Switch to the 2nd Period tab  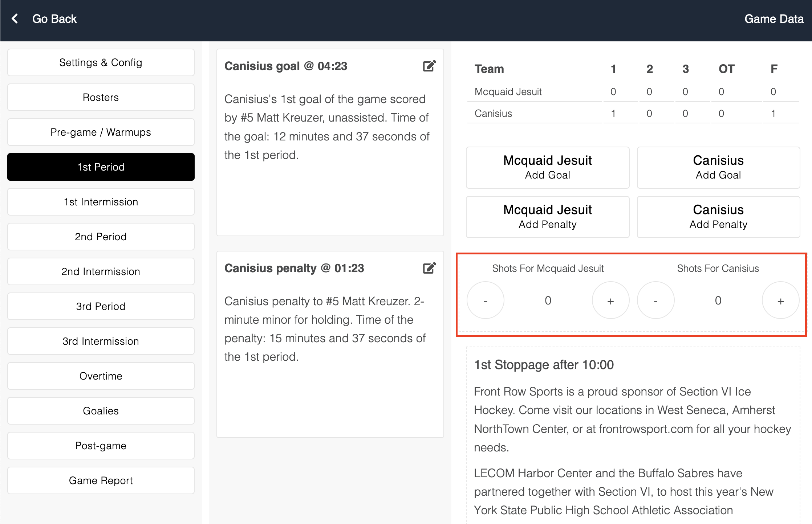(x=101, y=237)
